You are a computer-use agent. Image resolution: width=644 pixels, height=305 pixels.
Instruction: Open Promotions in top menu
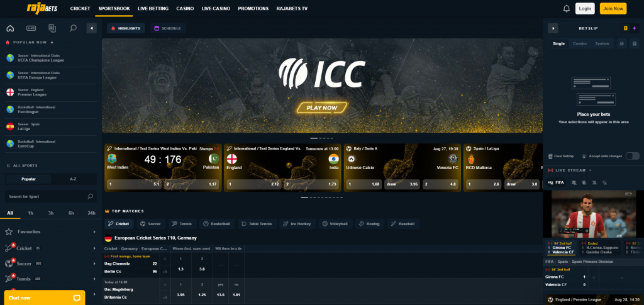[x=253, y=9]
